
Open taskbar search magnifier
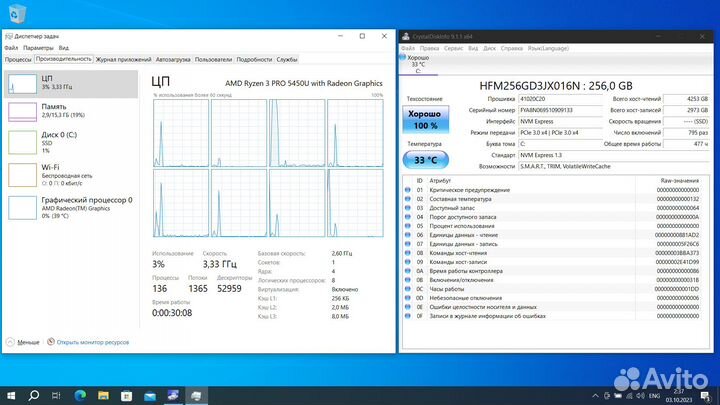(x=34, y=395)
